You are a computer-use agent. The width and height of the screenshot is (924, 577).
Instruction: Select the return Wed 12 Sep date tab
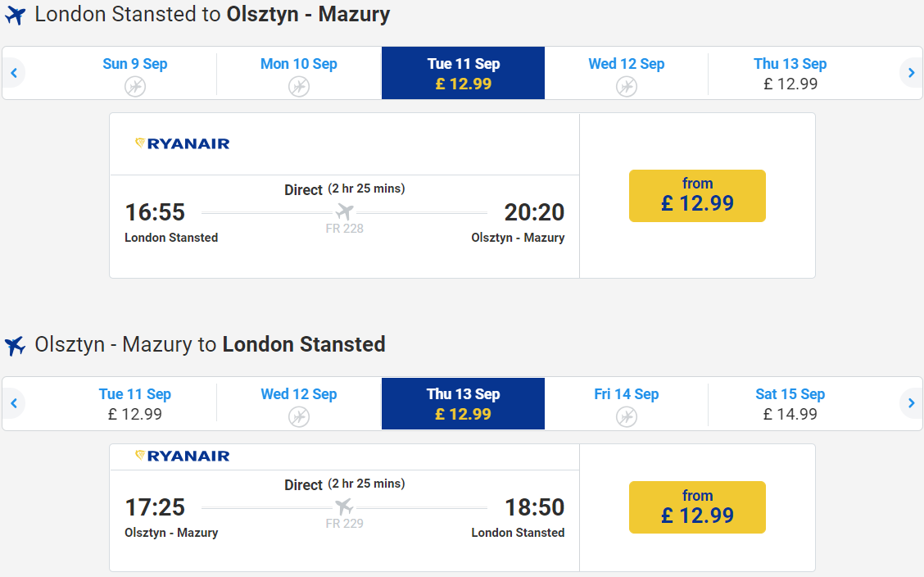(299, 404)
